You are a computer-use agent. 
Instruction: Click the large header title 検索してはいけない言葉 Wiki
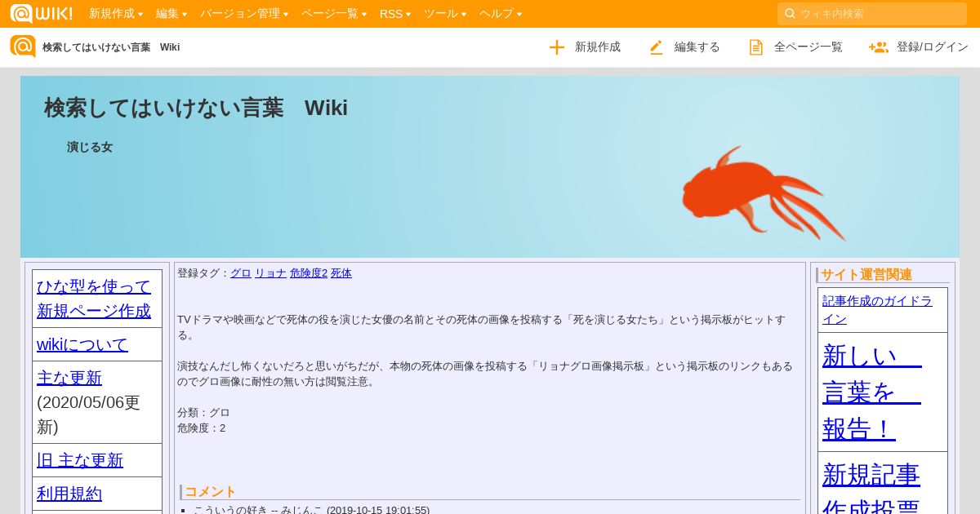coord(196,108)
